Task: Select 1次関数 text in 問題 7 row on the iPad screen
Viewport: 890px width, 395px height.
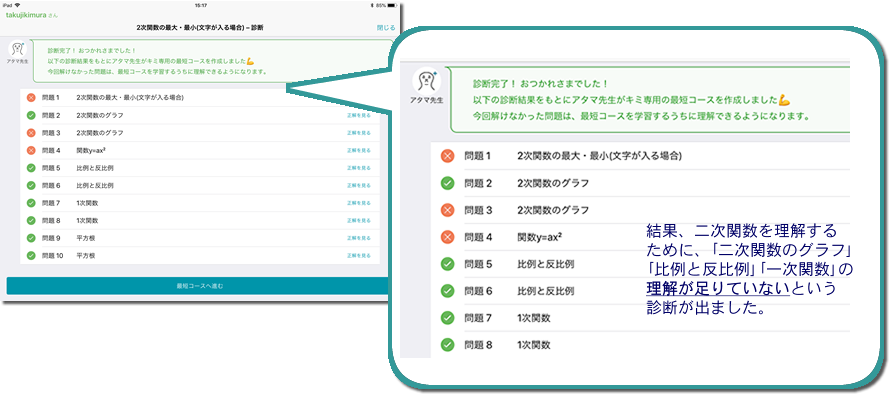Action: [87, 203]
